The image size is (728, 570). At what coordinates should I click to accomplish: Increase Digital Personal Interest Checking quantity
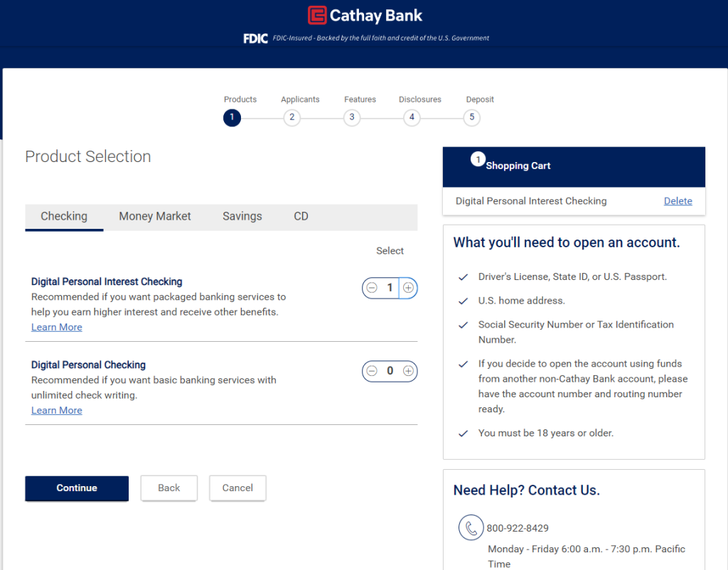pyautogui.click(x=408, y=288)
